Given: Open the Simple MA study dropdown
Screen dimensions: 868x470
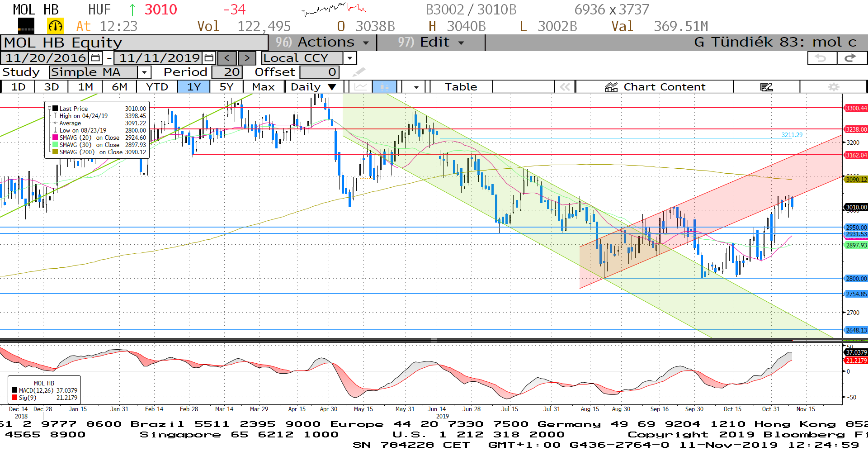Looking at the screenshot, I should point(144,72).
